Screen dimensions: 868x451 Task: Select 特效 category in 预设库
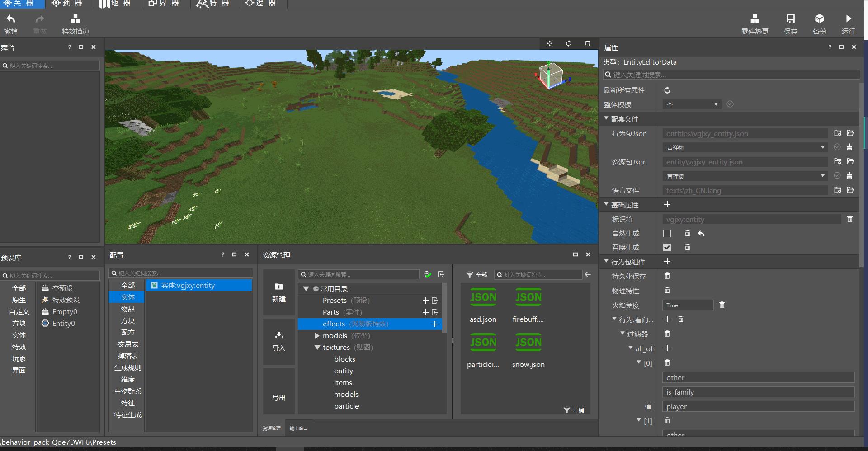(19, 347)
